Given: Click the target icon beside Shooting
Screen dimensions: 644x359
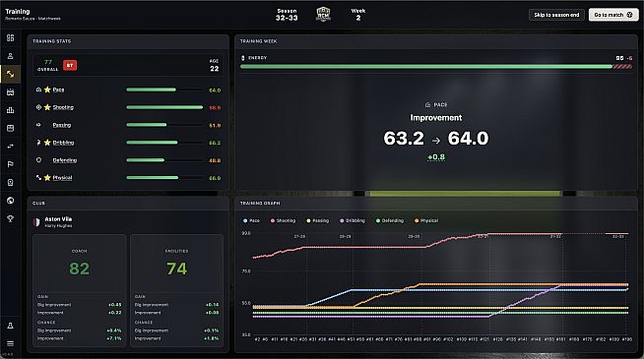Looking at the screenshot, I should point(38,107).
